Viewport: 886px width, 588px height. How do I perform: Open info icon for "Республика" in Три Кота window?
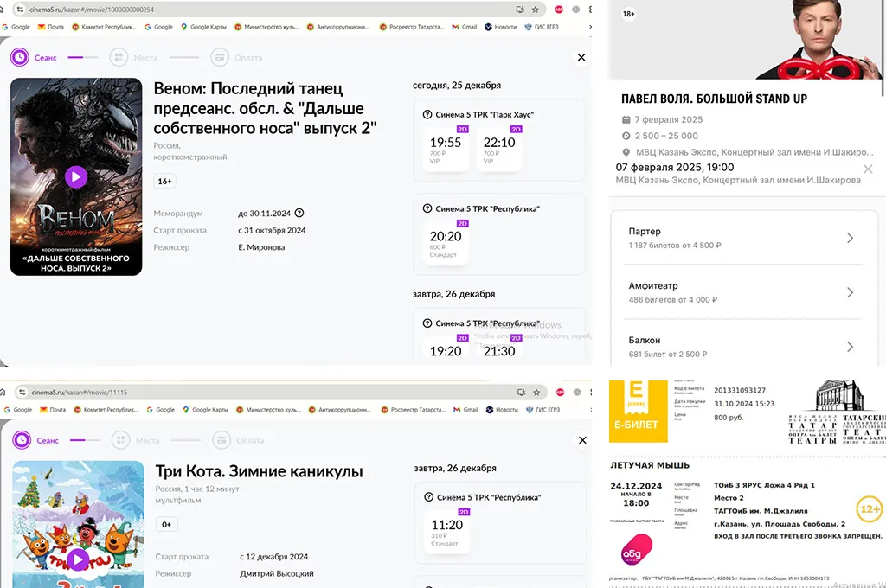[429, 497]
